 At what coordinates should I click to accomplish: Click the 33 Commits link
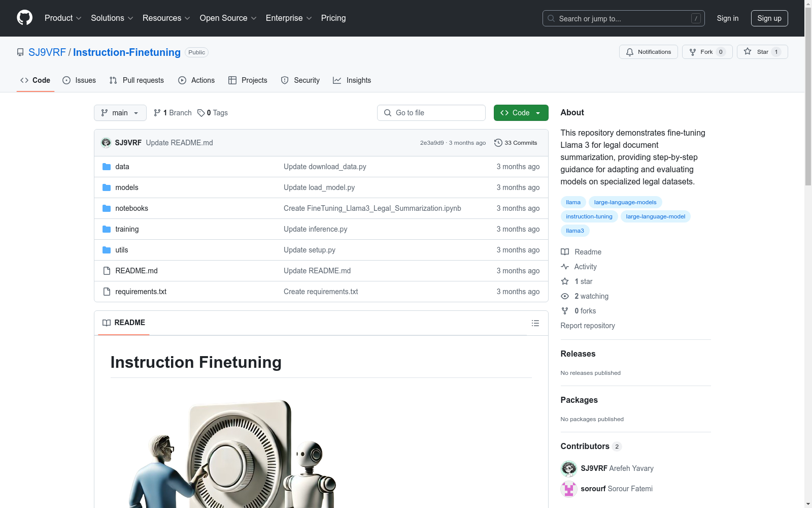click(x=516, y=143)
